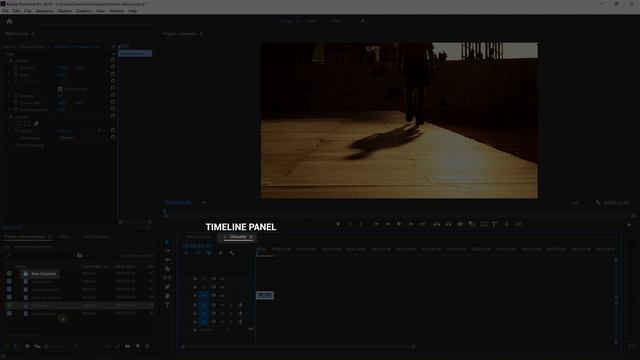
Task: Toggle V3 track output eye
Action: coord(222,279)
